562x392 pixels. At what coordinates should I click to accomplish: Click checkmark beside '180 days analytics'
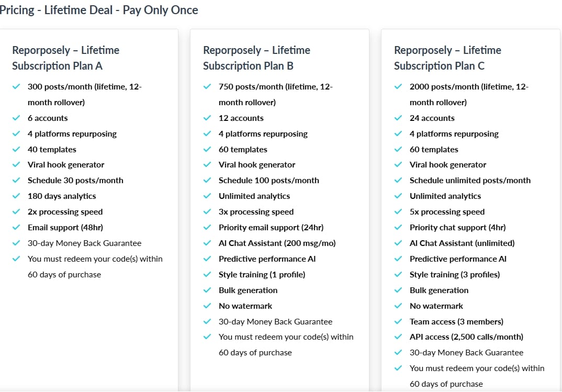coord(16,196)
